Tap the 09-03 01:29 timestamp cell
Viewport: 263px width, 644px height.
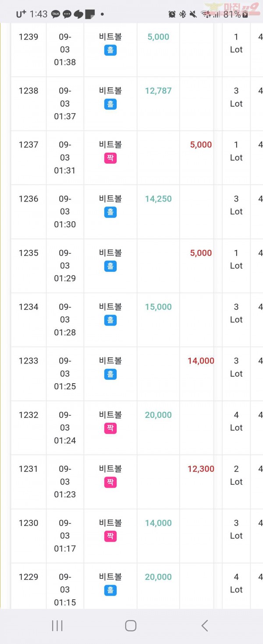[x=65, y=266]
